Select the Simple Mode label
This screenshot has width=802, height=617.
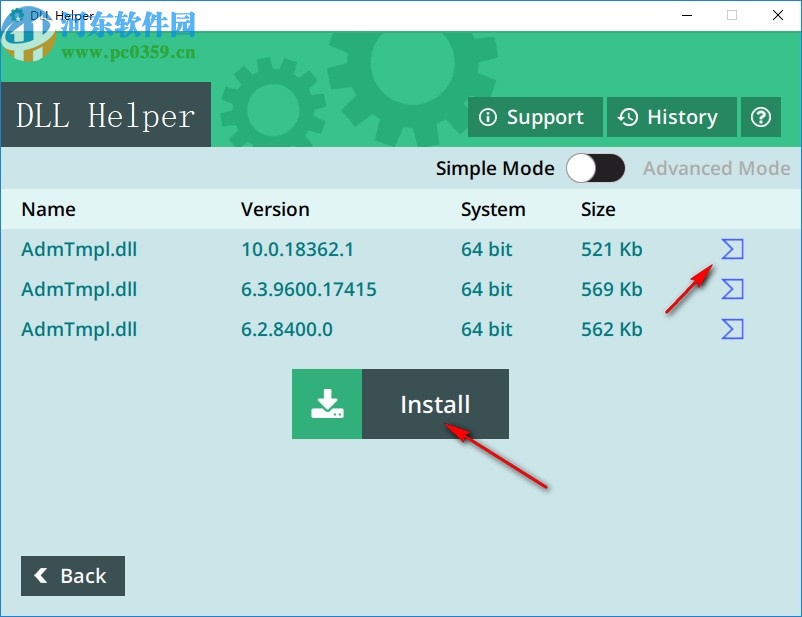[495, 168]
